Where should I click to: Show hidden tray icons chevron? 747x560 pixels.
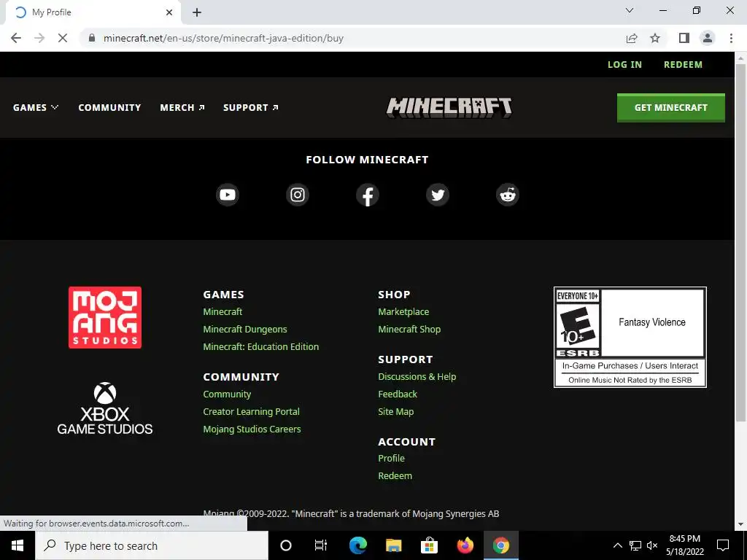point(617,545)
